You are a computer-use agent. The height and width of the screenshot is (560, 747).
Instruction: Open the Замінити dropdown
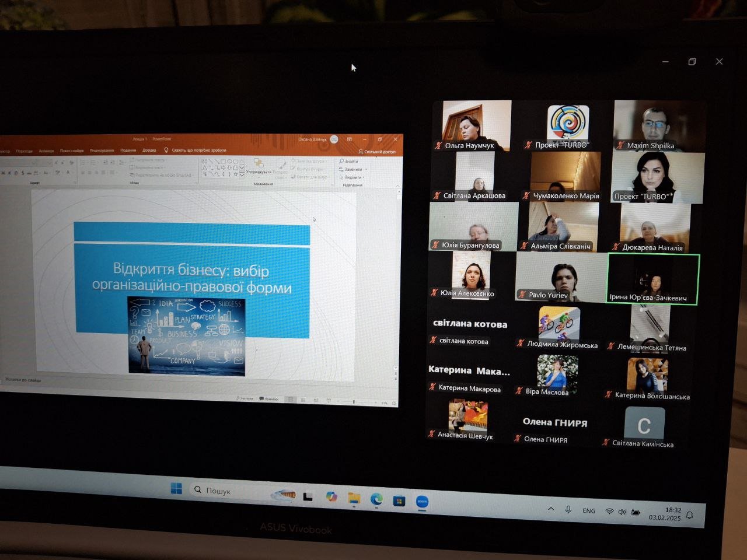pyautogui.click(x=353, y=169)
